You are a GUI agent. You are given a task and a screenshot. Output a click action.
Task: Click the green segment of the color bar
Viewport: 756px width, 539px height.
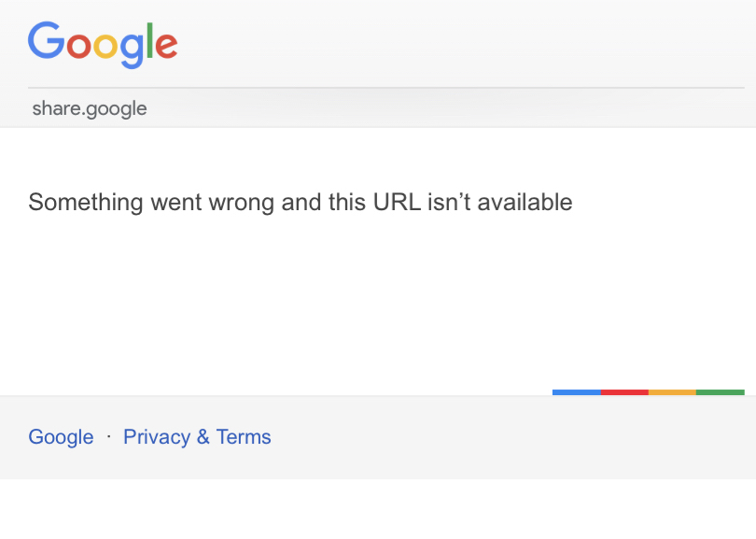[x=721, y=392]
